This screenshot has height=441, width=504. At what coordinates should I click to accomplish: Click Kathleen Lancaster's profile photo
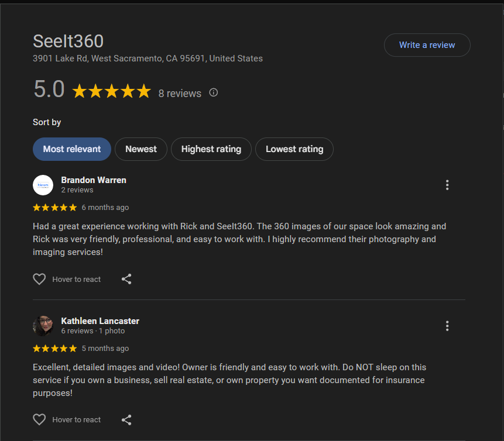tap(43, 326)
